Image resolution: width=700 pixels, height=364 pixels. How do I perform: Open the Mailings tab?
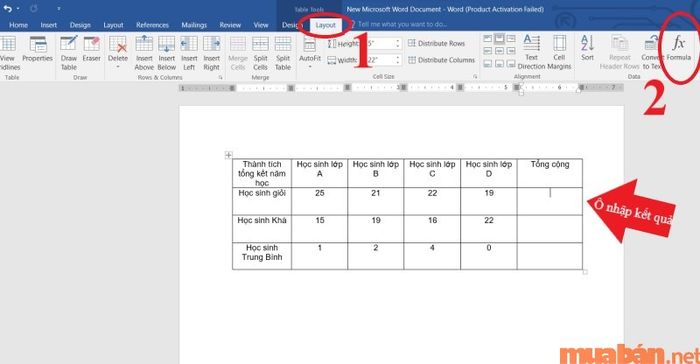tap(194, 25)
